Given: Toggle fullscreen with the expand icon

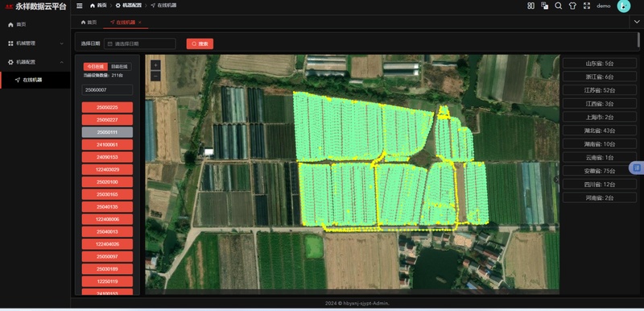Looking at the screenshot, I should tap(587, 6).
